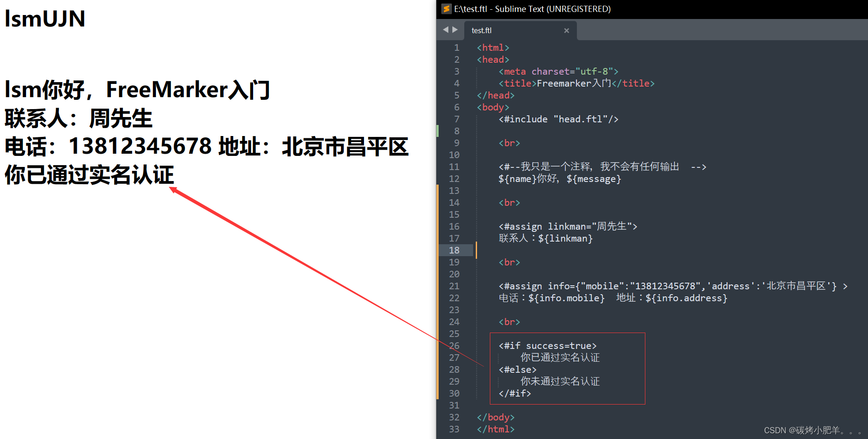The width and height of the screenshot is (868, 439).
Task: Click the forward navigation arrow beside the tab
Action: (x=455, y=30)
